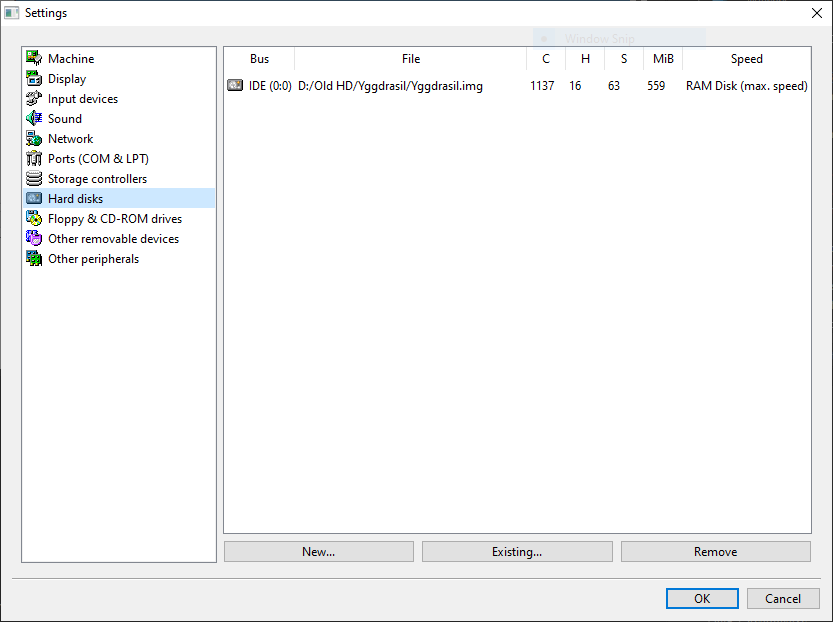Image resolution: width=833 pixels, height=622 pixels.
Task: Click the IDE hard disk icon in list
Action: coord(235,86)
